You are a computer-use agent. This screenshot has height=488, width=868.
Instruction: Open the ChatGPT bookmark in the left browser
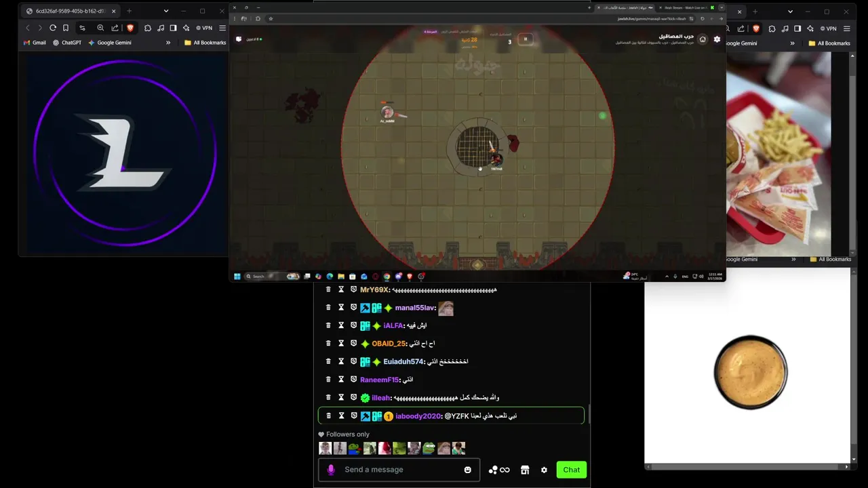[66, 42]
